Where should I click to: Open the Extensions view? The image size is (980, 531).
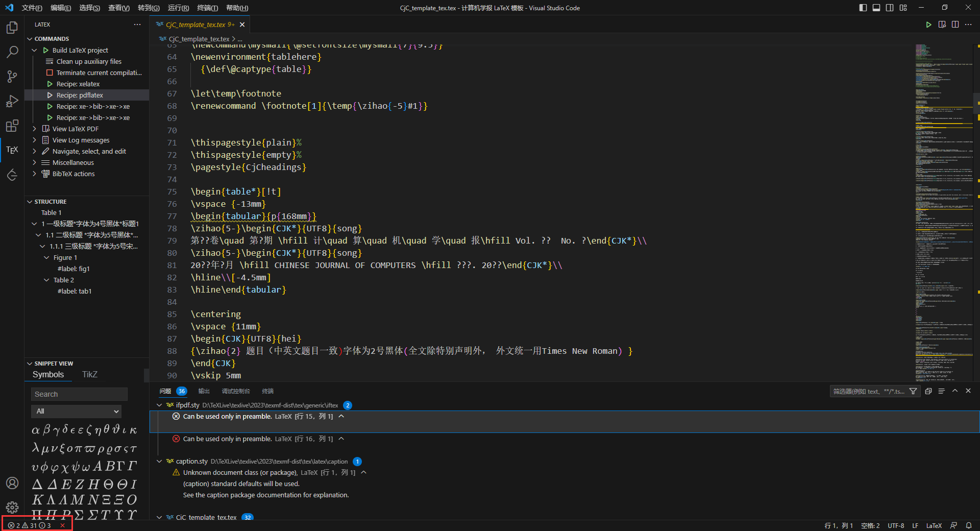11,125
